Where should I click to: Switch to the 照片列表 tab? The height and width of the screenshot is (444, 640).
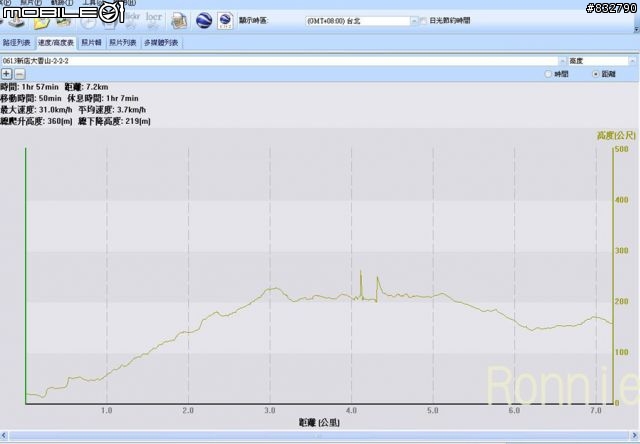coord(122,42)
